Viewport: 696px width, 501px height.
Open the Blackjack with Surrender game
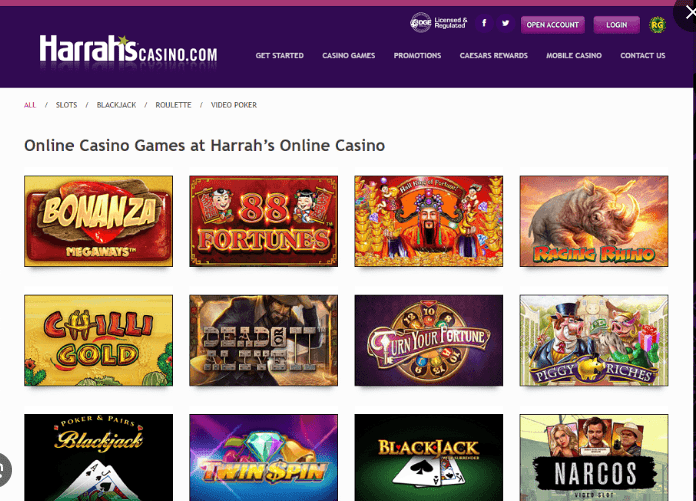429,458
